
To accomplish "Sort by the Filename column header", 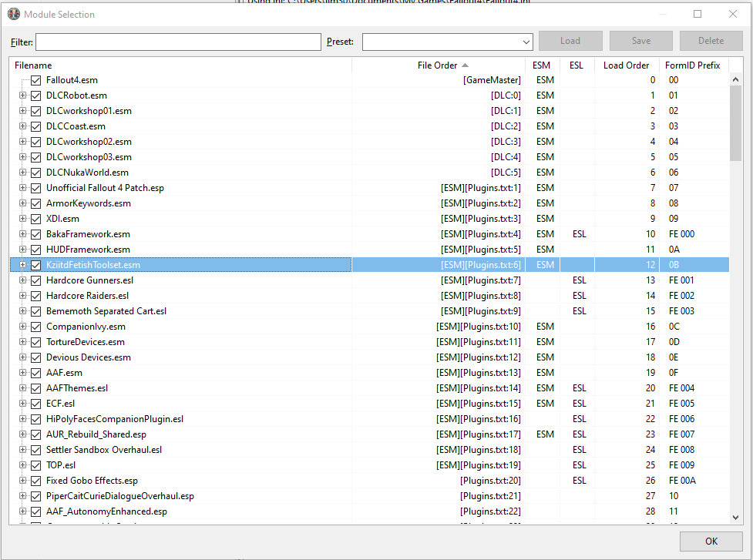I will pos(180,65).
